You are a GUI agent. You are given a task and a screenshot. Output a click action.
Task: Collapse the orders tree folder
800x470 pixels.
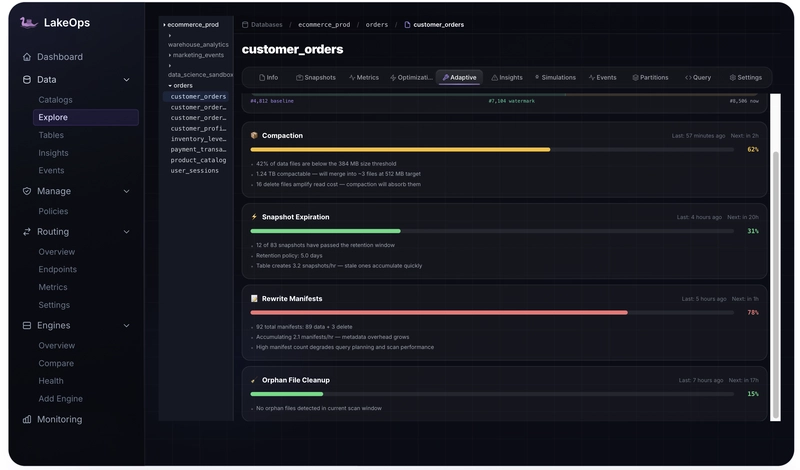pos(170,86)
